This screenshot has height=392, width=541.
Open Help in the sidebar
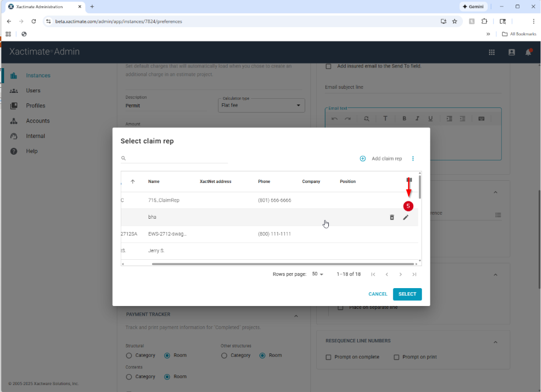point(32,151)
